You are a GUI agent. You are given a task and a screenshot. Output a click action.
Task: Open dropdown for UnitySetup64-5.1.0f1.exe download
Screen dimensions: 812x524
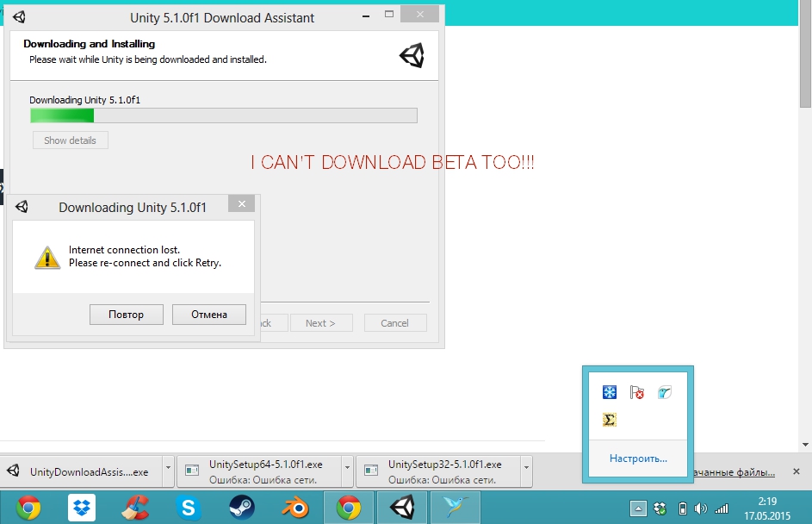click(x=348, y=472)
